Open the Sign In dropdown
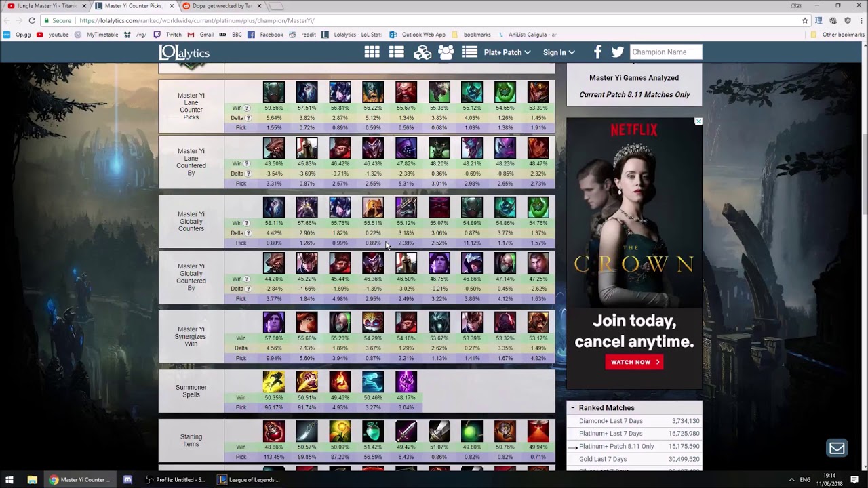The width and height of the screenshot is (868, 488). click(x=559, y=52)
